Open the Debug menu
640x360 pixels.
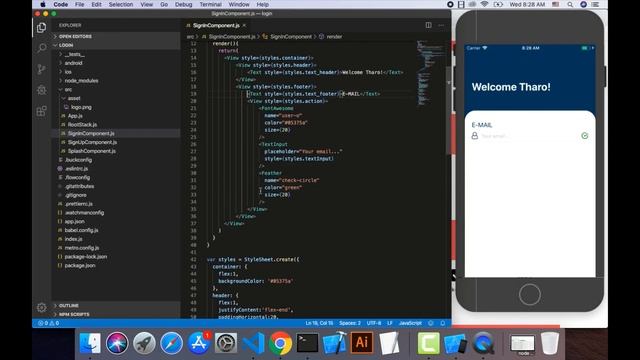click(x=183, y=4)
